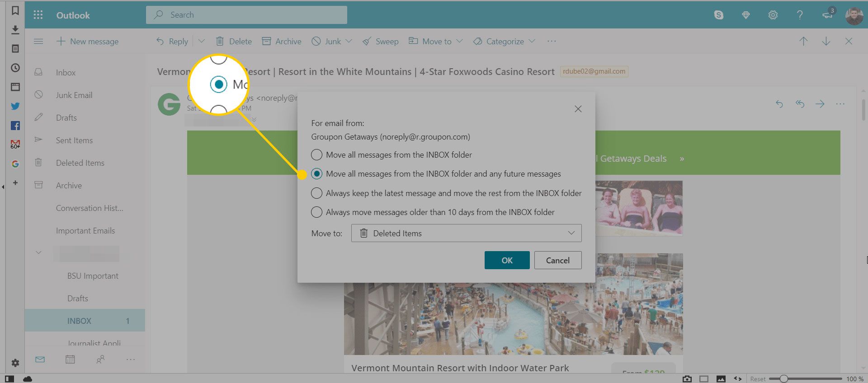
Task: Expand the Junk dropdown
Action: pos(349,41)
